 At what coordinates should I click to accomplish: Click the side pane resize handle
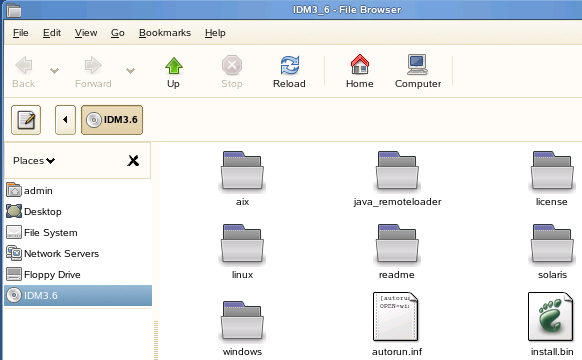coord(156,340)
